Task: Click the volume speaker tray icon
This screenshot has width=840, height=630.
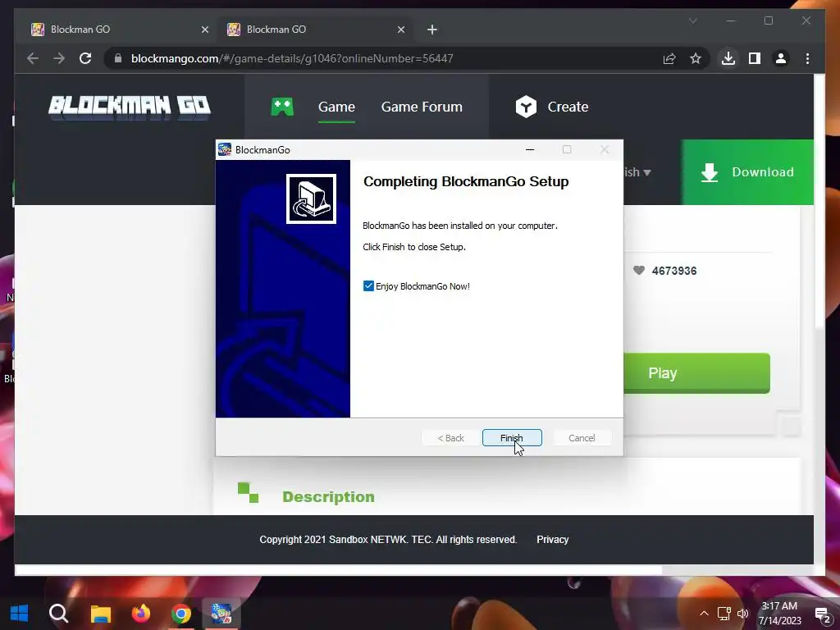Action: (x=742, y=614)
